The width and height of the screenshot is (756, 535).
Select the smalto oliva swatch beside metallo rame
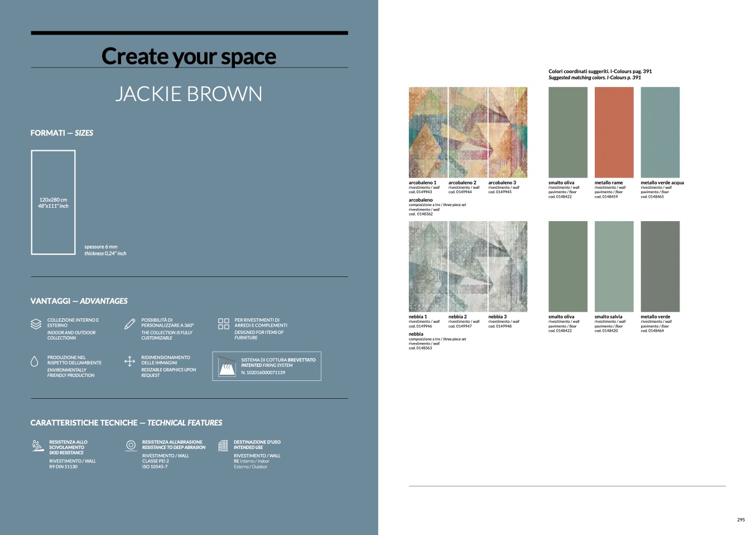click(567, 132)
